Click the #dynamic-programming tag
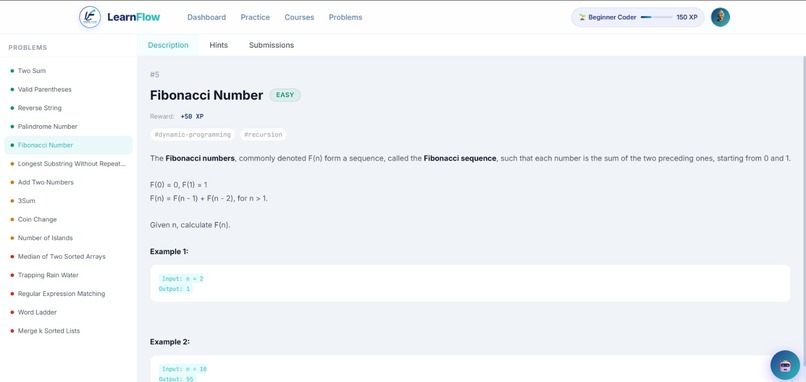 point(192,135)
